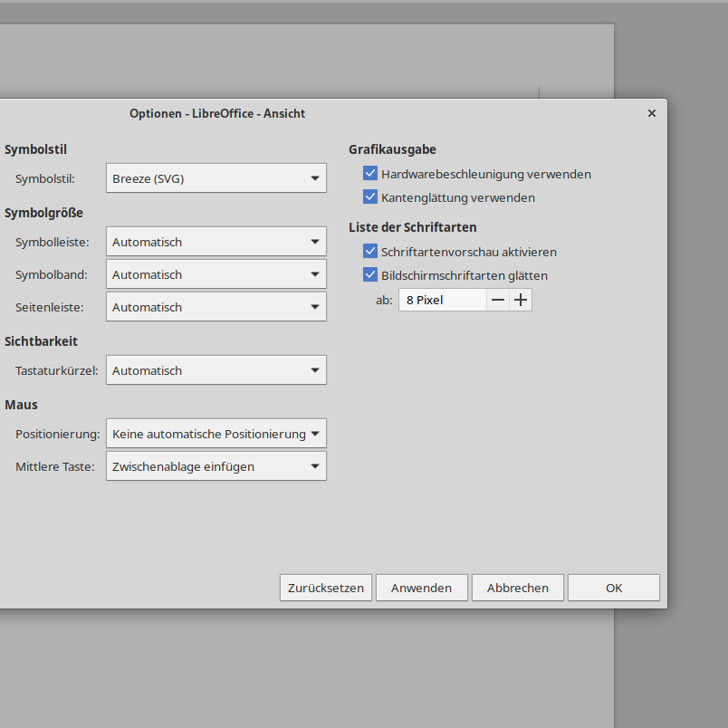Viewport: 728px width, 728px height.
Task: Click the dialog title Optionen - LibreOffice - Ansicht
Action: 217,114
